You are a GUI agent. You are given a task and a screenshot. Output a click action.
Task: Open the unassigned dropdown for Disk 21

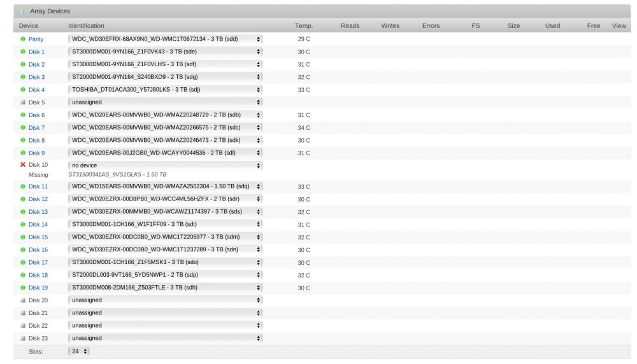tap(165, 313)
